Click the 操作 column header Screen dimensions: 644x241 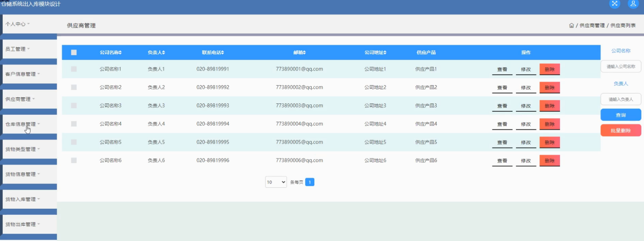526,52
